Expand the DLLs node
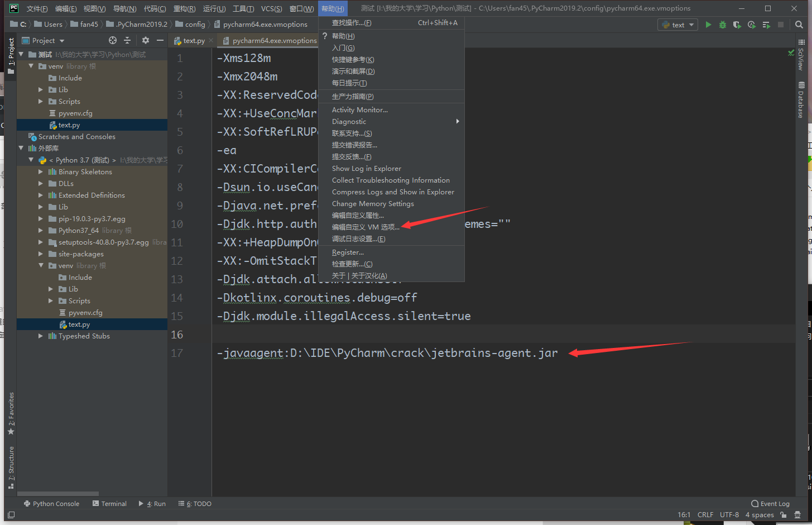This screenshot has width=812, height=525. tap(41, 183)
